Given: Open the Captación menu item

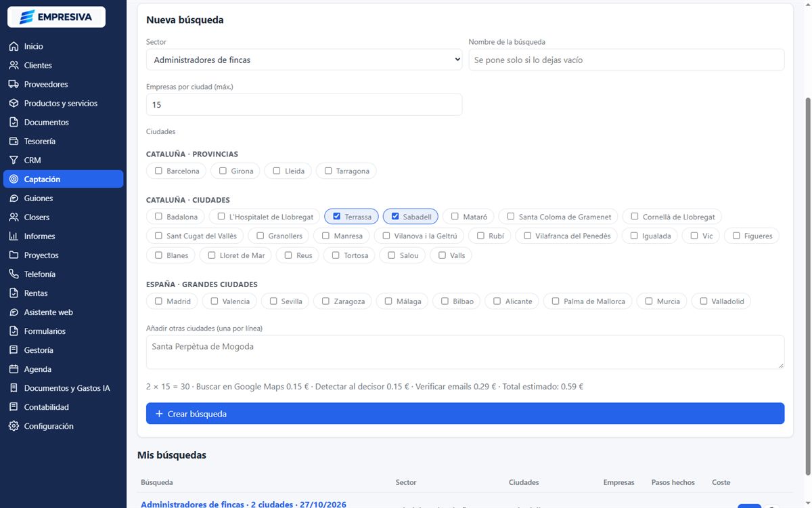Looking at the screenshot, I should click(64, 179).
